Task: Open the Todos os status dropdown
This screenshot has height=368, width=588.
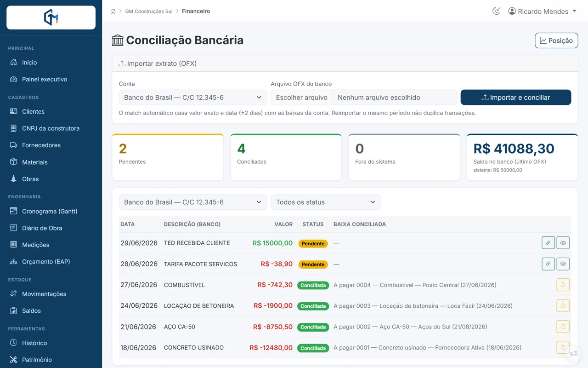Action: coord(326,202)
